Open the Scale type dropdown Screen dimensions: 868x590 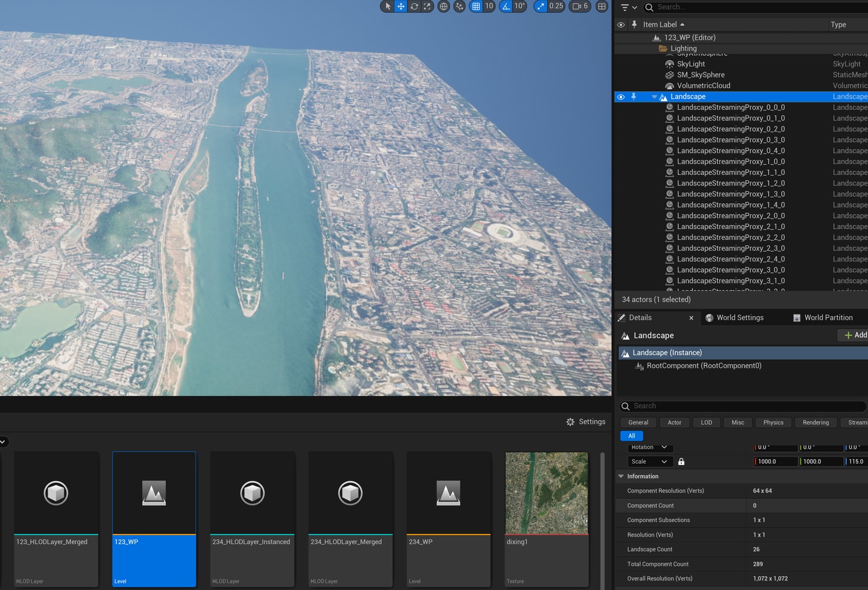(x=649, y=462)
